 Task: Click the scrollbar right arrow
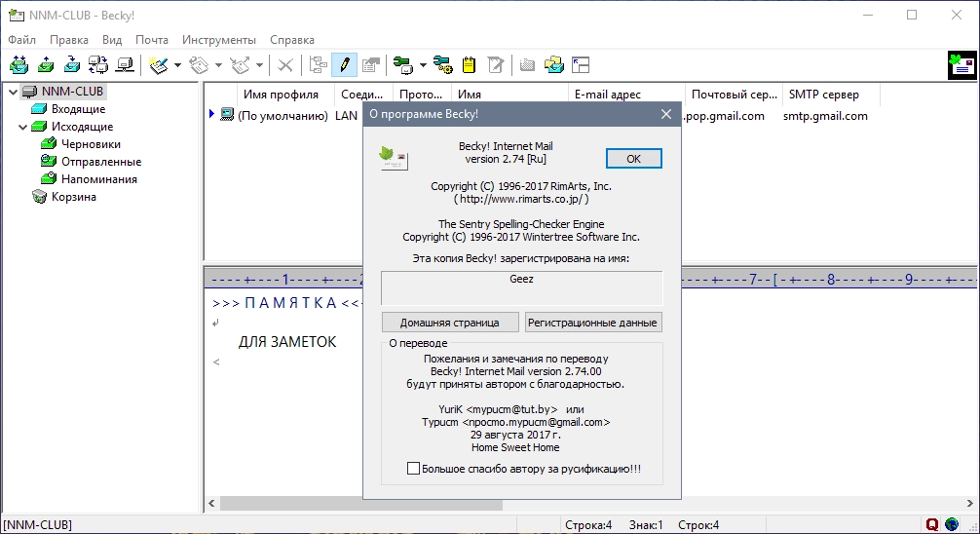tap(970, 504)
